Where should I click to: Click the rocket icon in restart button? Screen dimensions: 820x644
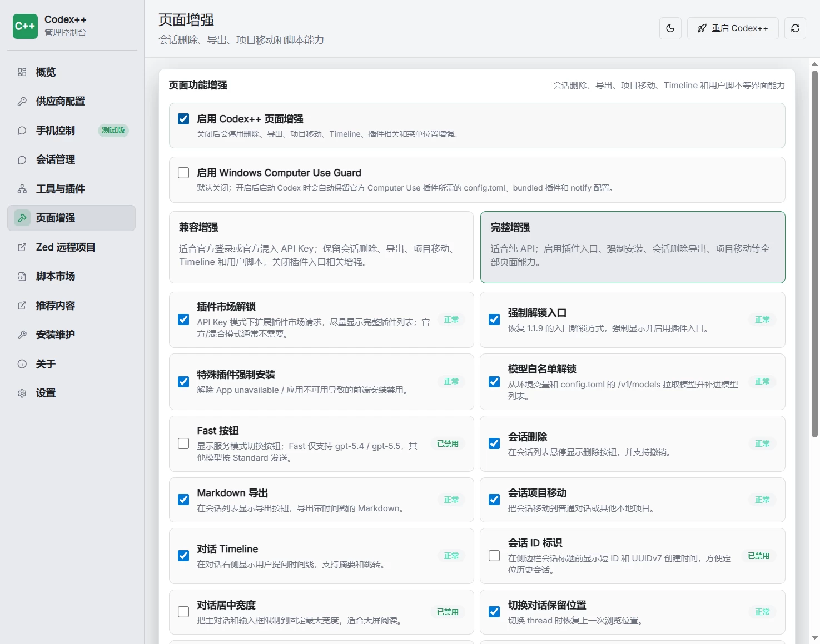702,28
